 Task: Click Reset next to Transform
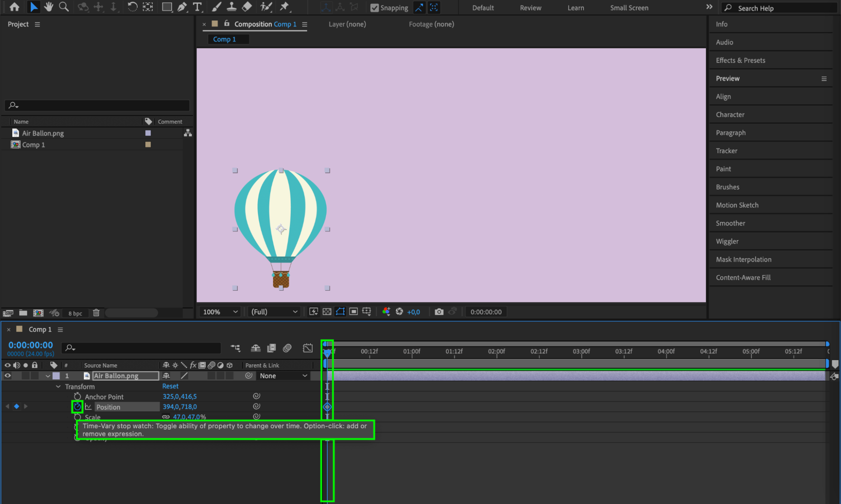(x=170, y=386)
